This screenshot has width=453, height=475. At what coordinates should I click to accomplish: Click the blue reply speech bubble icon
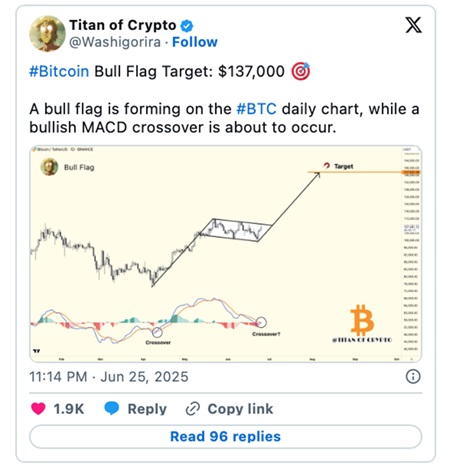112,408
